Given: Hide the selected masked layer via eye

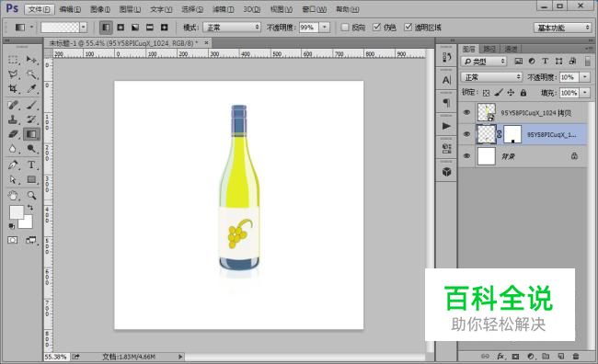Looking at the screenshot, I should click(x=466, y=134).
